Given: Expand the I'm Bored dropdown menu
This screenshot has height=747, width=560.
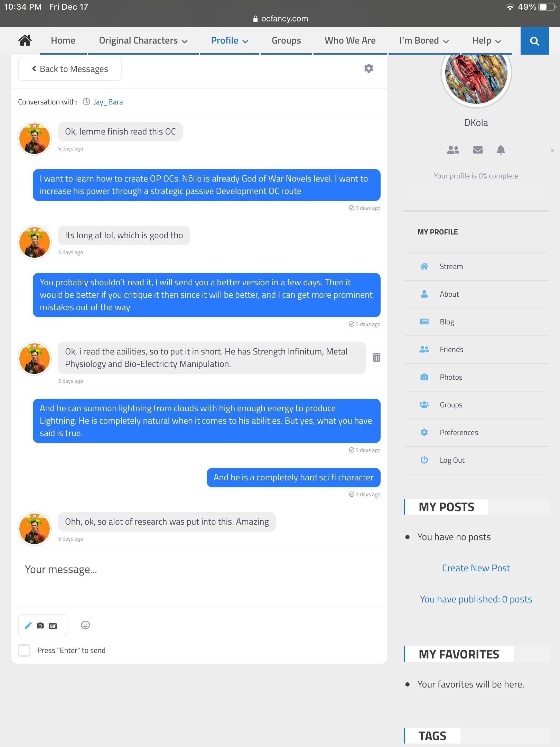Looking at the screenshot, I should pos(424,41).
